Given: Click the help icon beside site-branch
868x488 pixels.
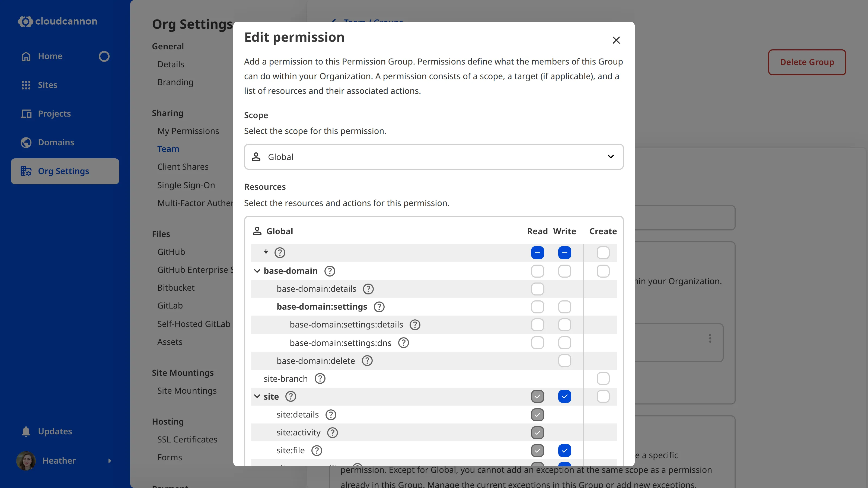Looking at the screenshot, I should (x=320, y=378).
